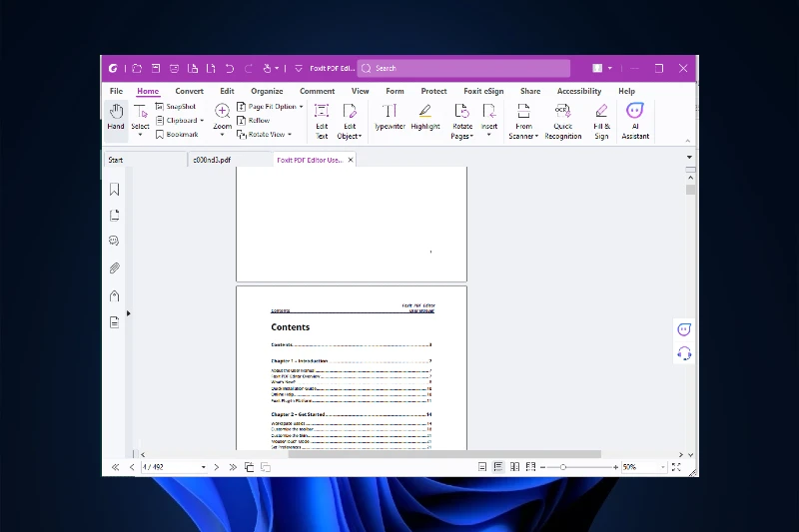
Task: Enable facing pages view mode
Action: pos(514,467)
